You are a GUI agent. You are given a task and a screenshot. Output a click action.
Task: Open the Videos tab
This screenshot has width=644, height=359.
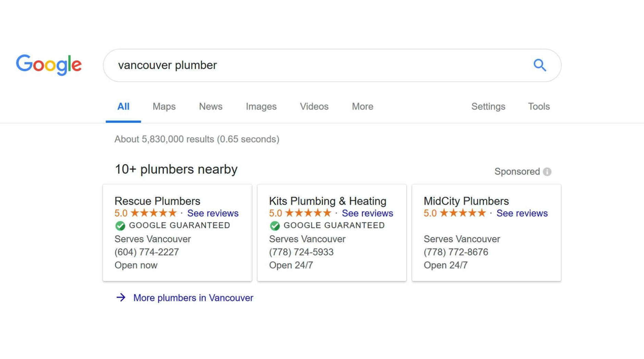coord(314,107)
